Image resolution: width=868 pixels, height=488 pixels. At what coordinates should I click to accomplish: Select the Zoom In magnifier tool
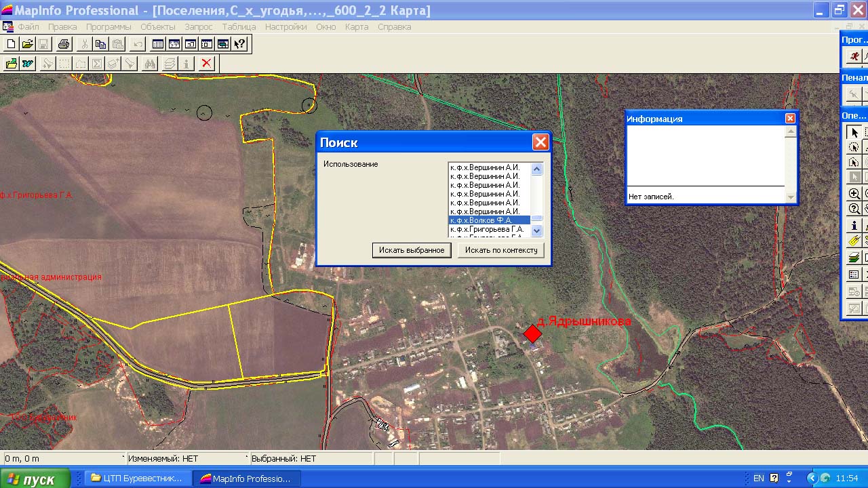pyautogui.click(x=854, y=194)
